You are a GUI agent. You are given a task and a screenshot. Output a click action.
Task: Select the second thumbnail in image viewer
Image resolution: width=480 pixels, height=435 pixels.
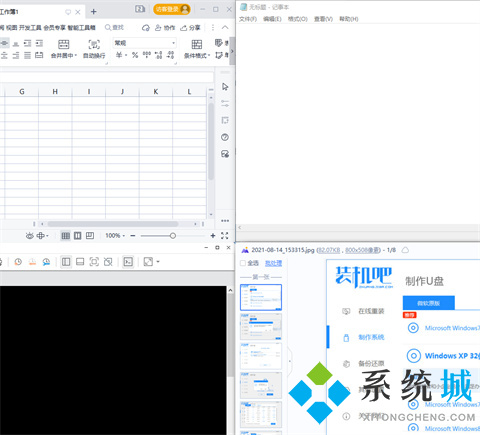261,326
